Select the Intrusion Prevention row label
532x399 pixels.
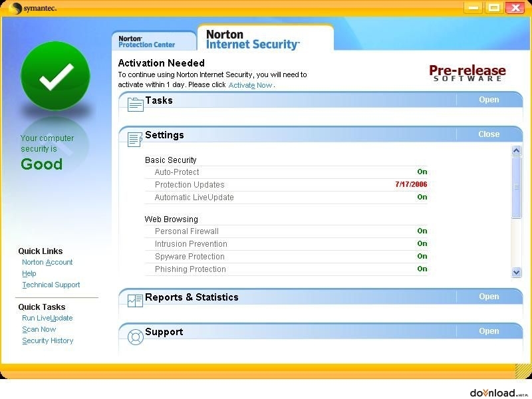[x=191, y=244]
